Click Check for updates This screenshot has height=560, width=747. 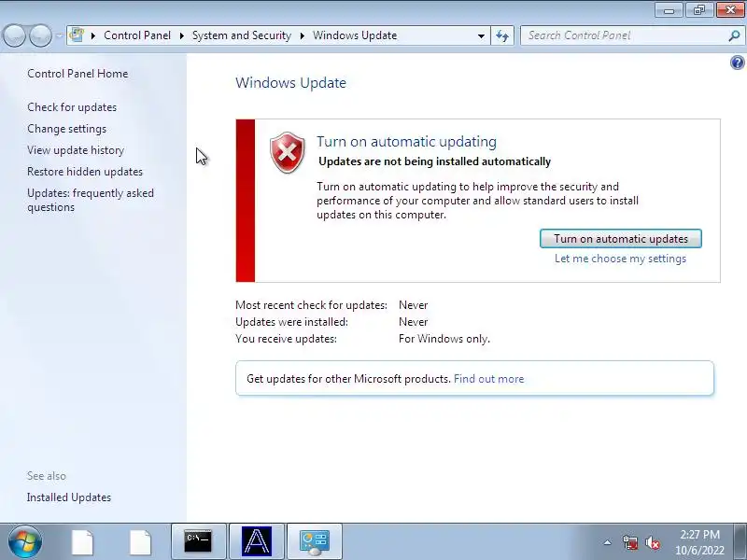coord(72,107)
